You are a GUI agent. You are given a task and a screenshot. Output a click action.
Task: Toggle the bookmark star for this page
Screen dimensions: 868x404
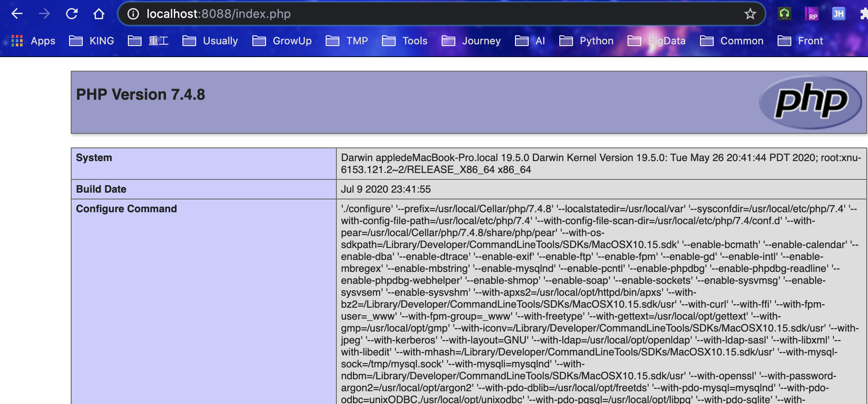(750, 14)
